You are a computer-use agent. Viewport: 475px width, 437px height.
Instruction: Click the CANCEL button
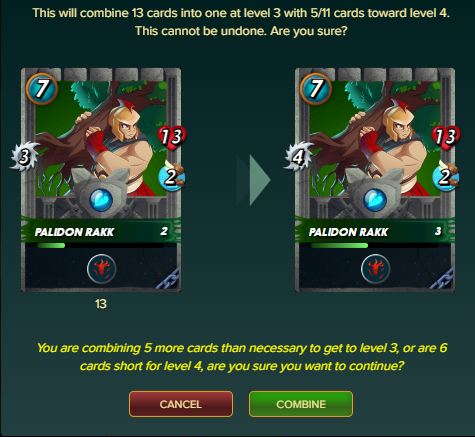click(x=181, y=404)
